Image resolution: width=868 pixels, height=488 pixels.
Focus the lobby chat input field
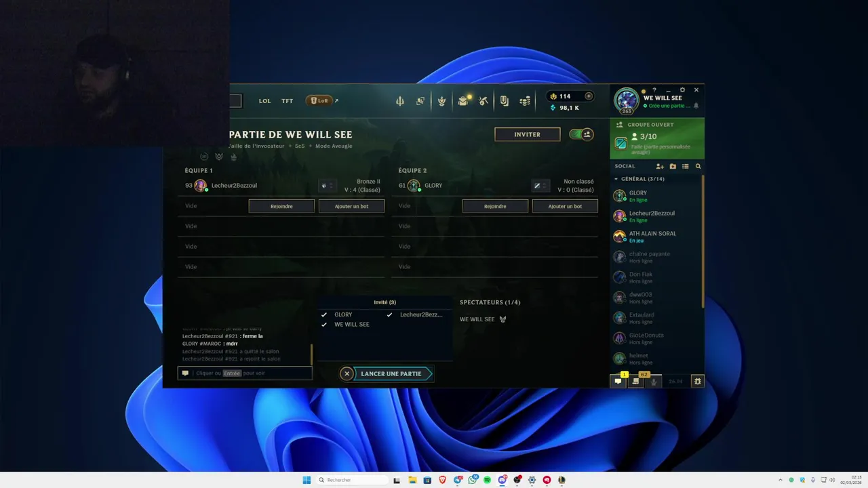(245, 373)
